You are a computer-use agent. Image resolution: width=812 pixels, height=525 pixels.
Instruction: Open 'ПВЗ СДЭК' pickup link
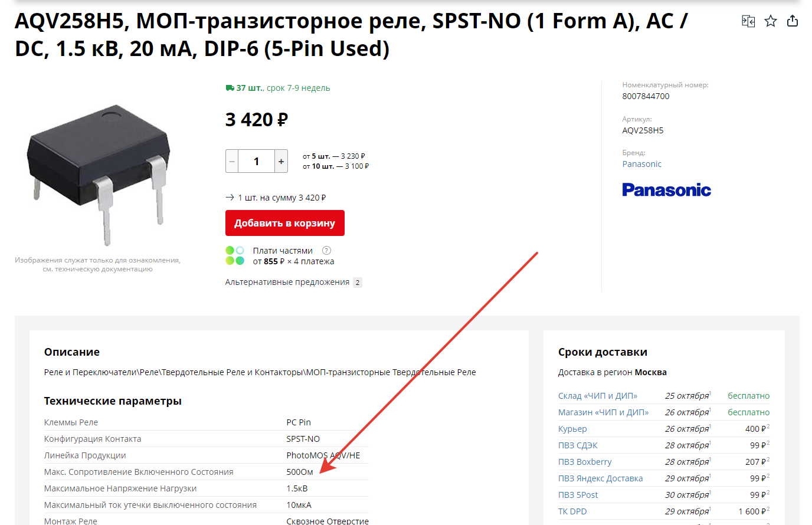tap(578, 445)
